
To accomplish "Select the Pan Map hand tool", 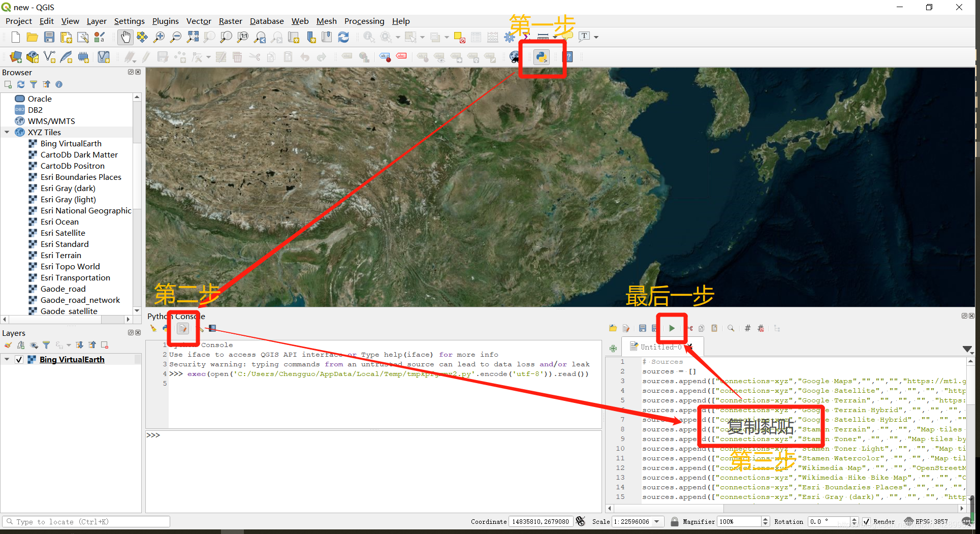I will pos(125,37).
